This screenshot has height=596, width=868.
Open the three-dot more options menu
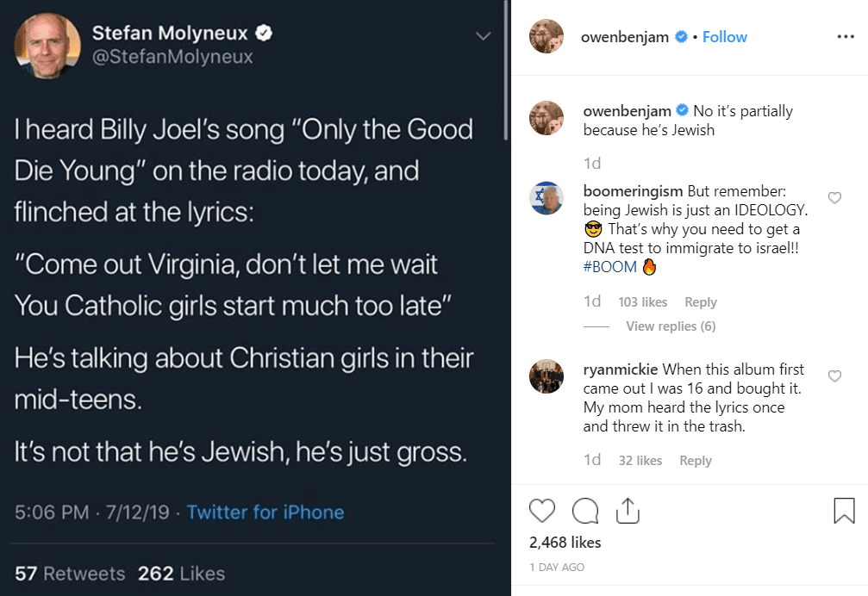coord(846,36)
